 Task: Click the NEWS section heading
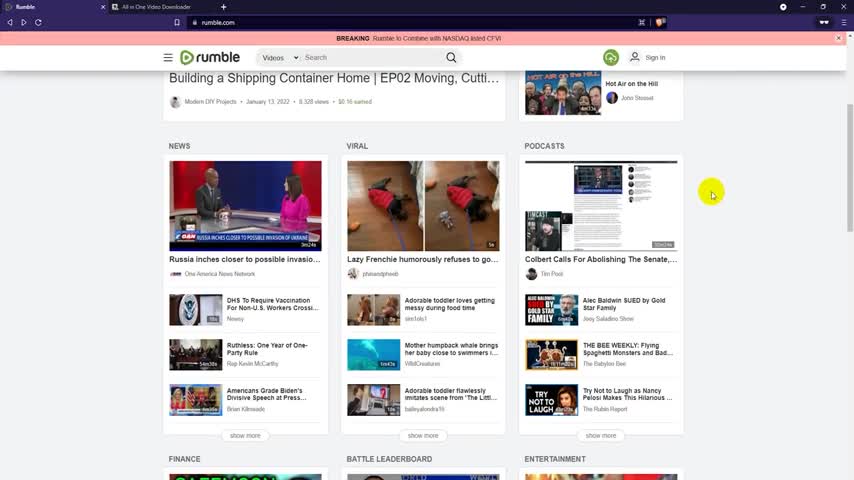point(179,146)
